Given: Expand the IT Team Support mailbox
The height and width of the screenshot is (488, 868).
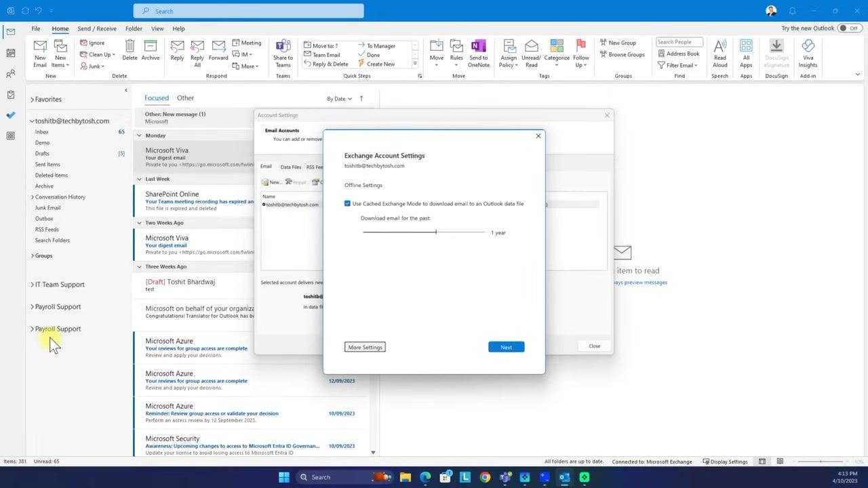Looking at the screenshot, I should [x=32, y=285].
